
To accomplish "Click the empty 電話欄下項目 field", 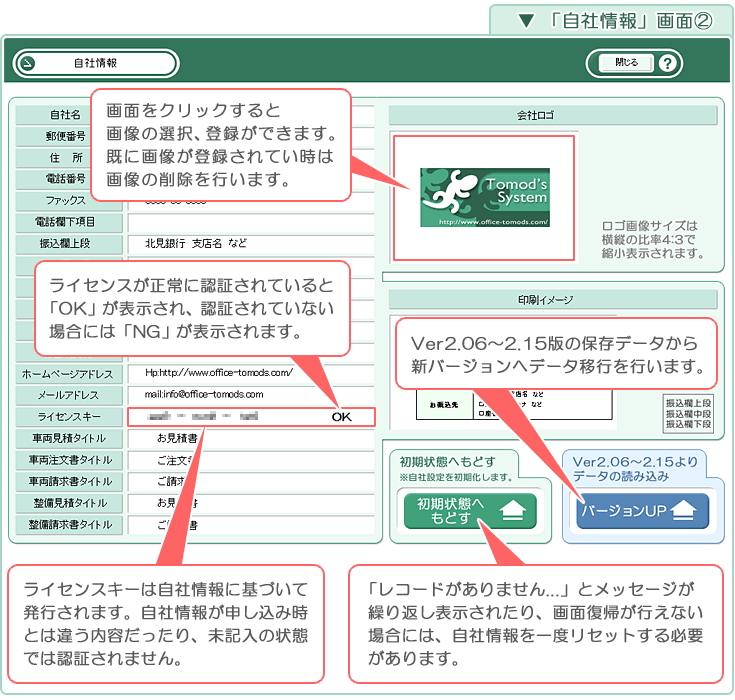I will click(x=251, y=222).
